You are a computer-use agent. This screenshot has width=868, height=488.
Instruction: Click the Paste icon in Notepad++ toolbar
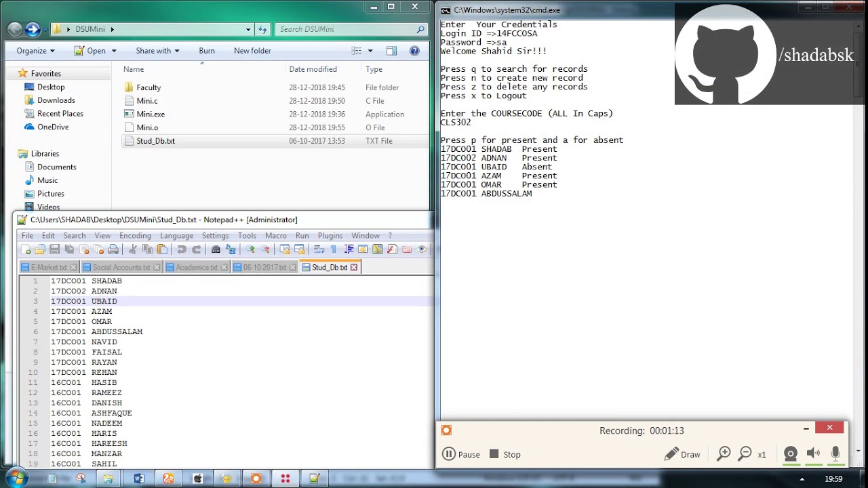click(162, 249)
